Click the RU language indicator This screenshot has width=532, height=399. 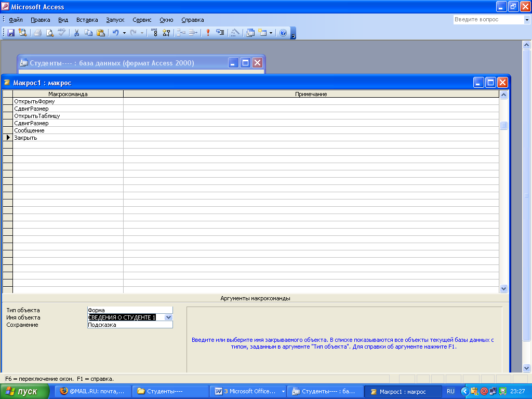[450, 391]
